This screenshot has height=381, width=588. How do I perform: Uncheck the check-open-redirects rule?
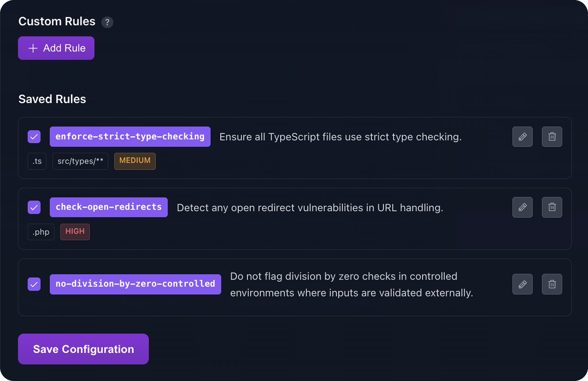tap(34, 207)
